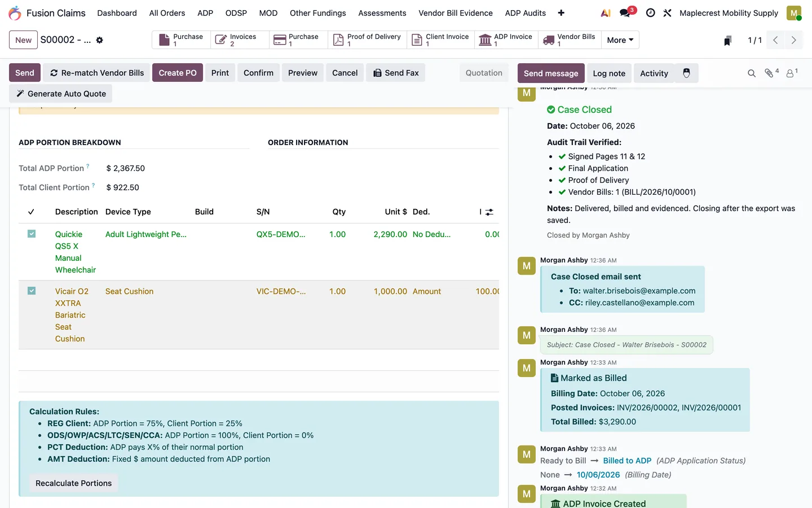Click the Quotation status stage

pos(484,73)
